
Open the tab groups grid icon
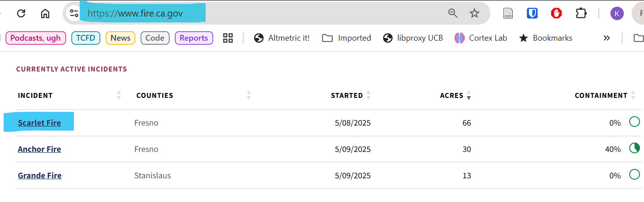[228, 38]
